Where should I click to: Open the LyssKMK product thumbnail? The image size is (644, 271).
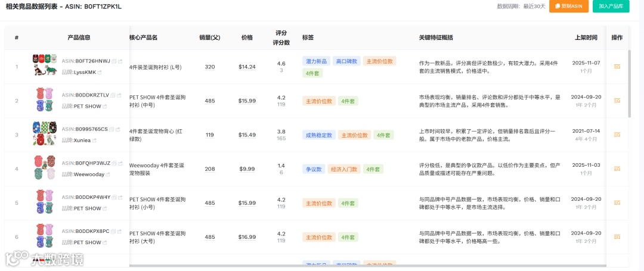coord(45,65)
